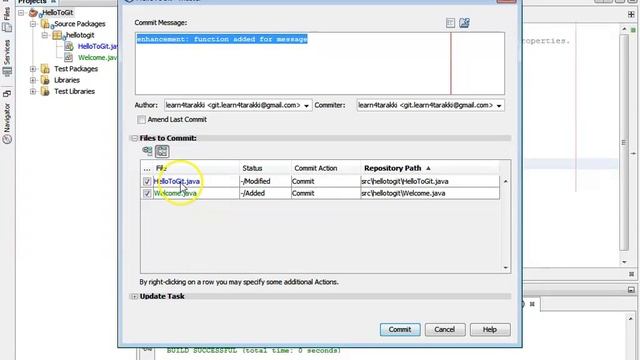Click the green error-stripe status square in the editor
640x360 pixels.
click(x=633, y=30)
